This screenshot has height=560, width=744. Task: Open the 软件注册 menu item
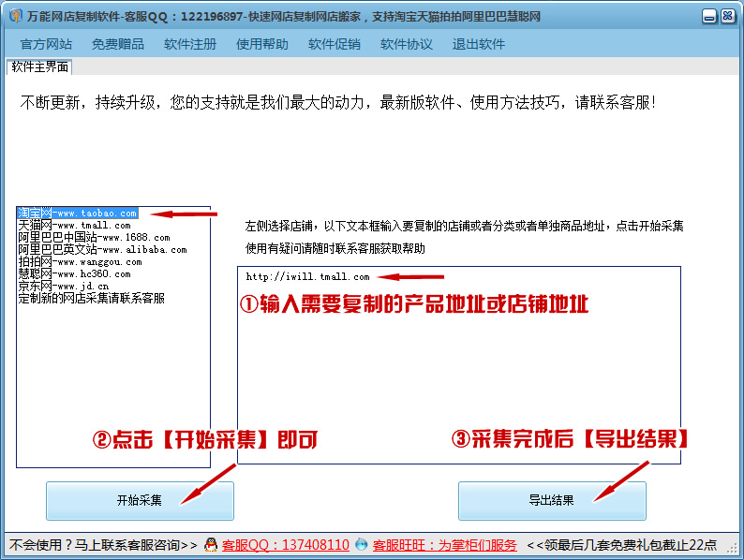pyautogui.click(x=190, y=45)
